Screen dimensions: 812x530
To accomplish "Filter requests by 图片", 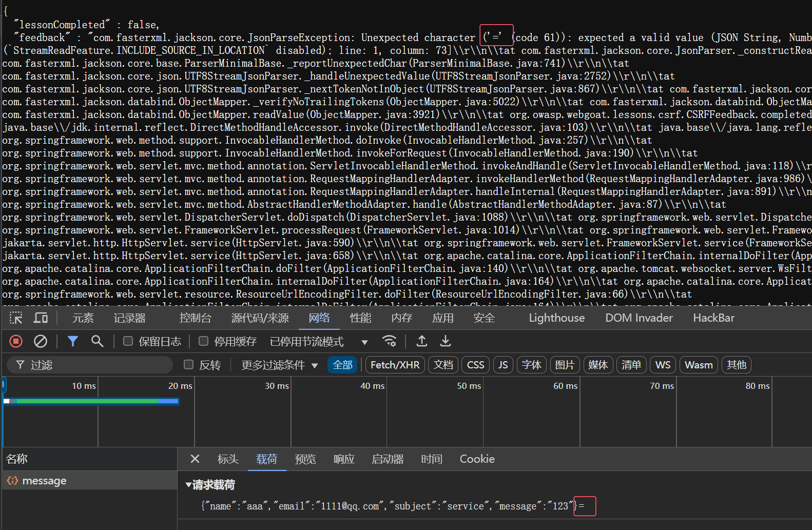I will tap(565, 365).
